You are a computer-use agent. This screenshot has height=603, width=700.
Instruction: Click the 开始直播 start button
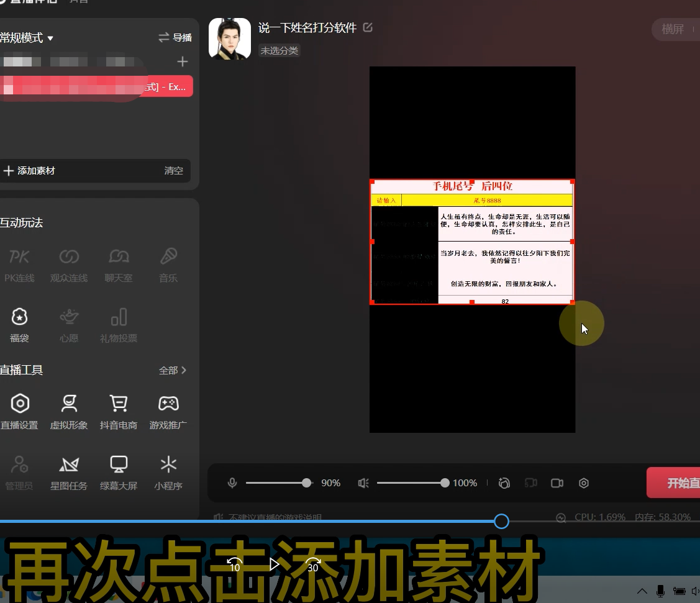click(680, 483)
